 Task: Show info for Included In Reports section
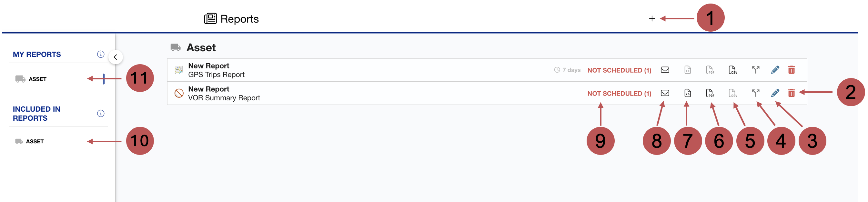[100, 113]
